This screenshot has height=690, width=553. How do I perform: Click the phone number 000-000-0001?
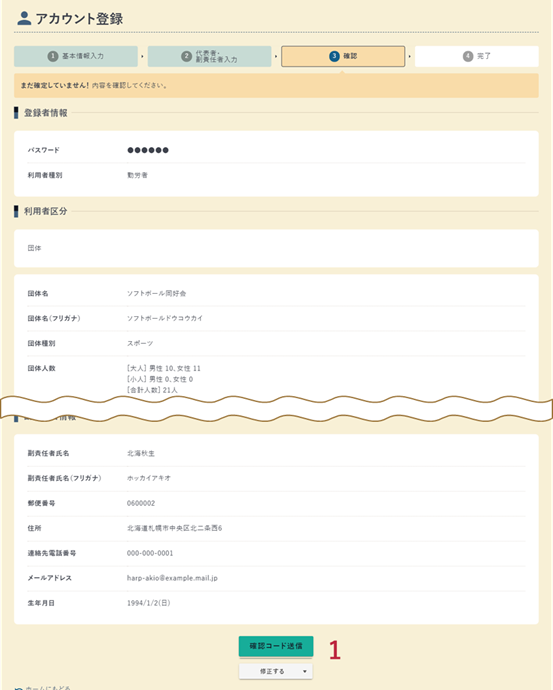(150, 553)
